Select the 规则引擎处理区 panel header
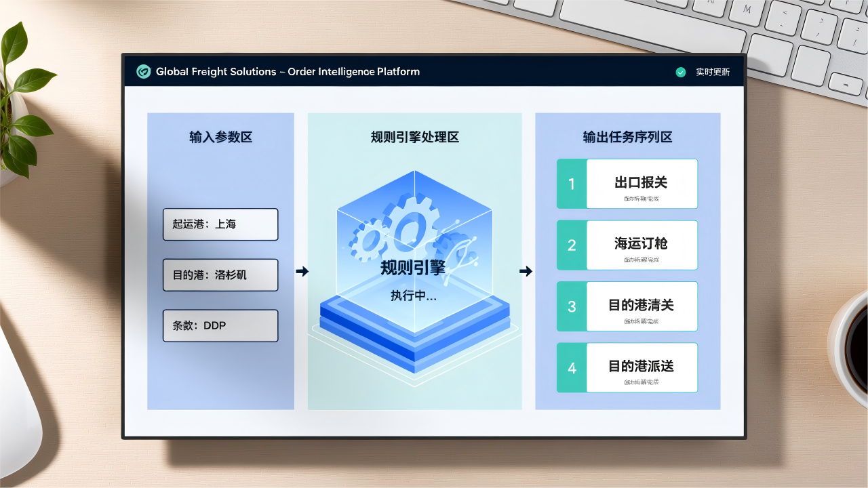Screen dimensions: 868x488 click(x=414, y=137)
